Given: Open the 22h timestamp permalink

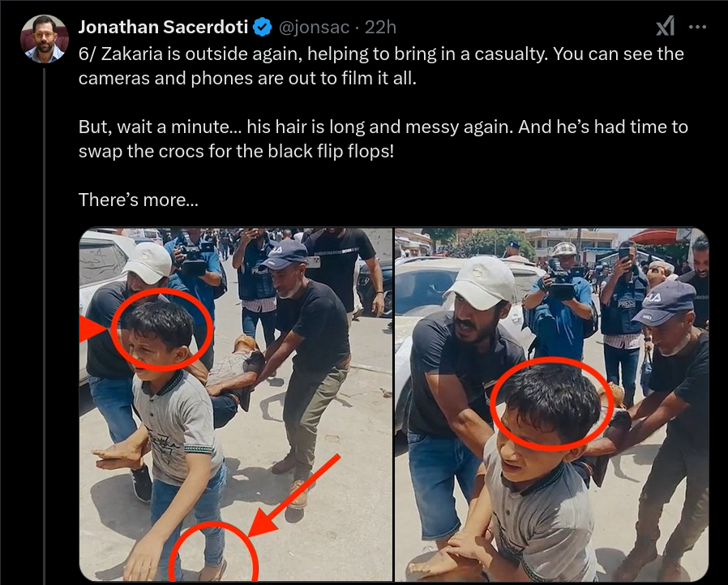Looking at the screenshot, I should (x=380, y=28).
